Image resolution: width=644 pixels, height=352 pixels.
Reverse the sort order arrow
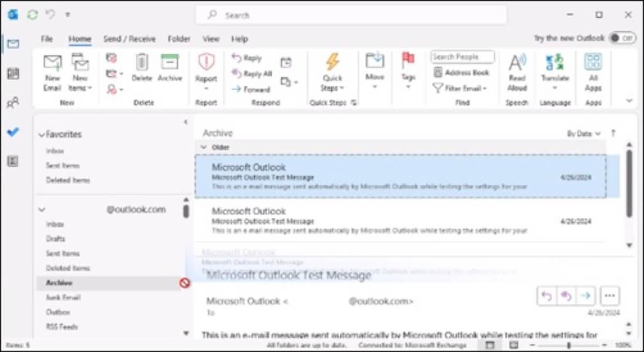(613, 133)
